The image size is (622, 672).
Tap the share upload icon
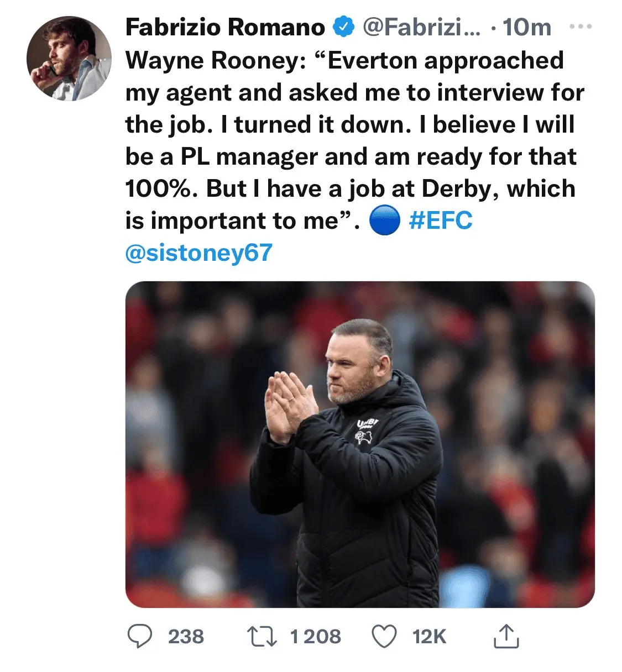(506, 636)
